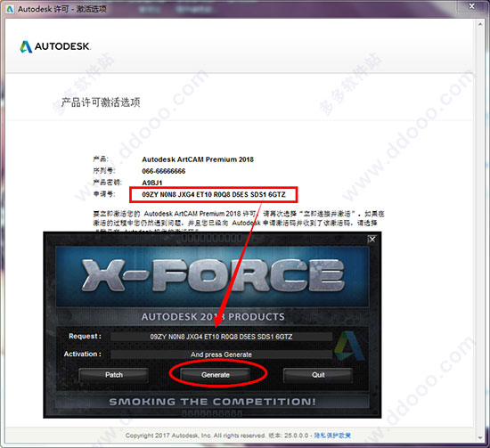Image resolution: width=490 pixels, height=448 pixels.
Task: Click product name Autodesk ArtCAM Premium 2018
Action: pos(198,159)
